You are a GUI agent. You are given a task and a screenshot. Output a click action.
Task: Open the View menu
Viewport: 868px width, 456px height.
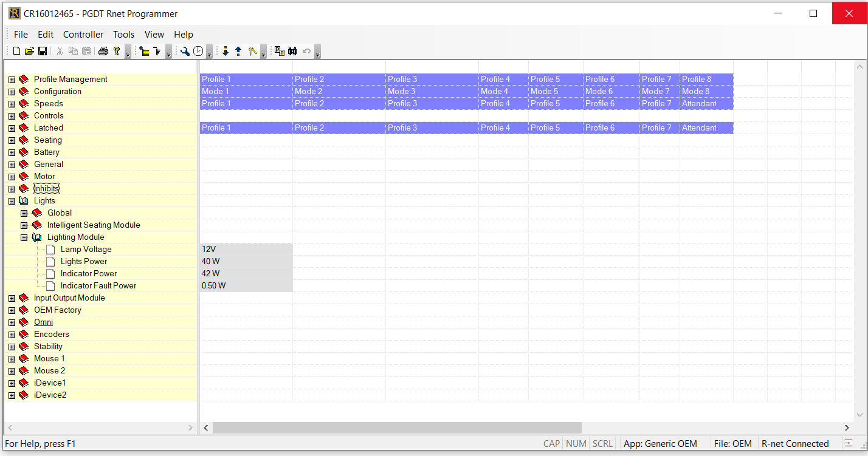tap(154, 35)
